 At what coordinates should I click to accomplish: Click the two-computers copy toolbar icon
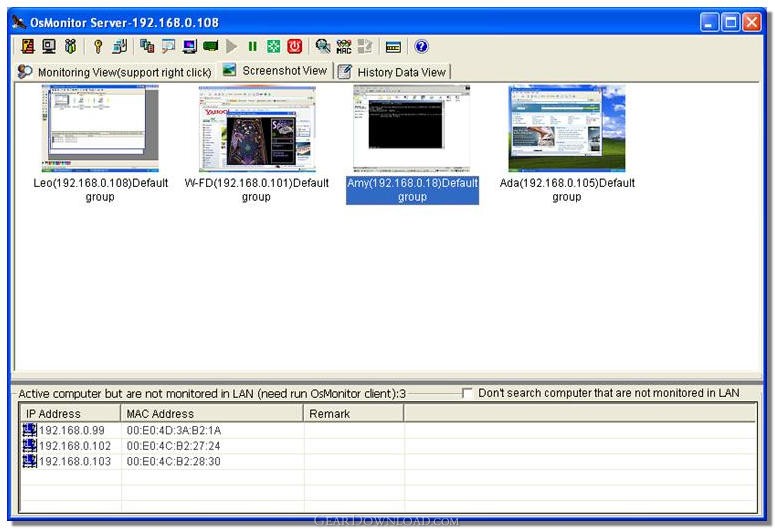147,46
